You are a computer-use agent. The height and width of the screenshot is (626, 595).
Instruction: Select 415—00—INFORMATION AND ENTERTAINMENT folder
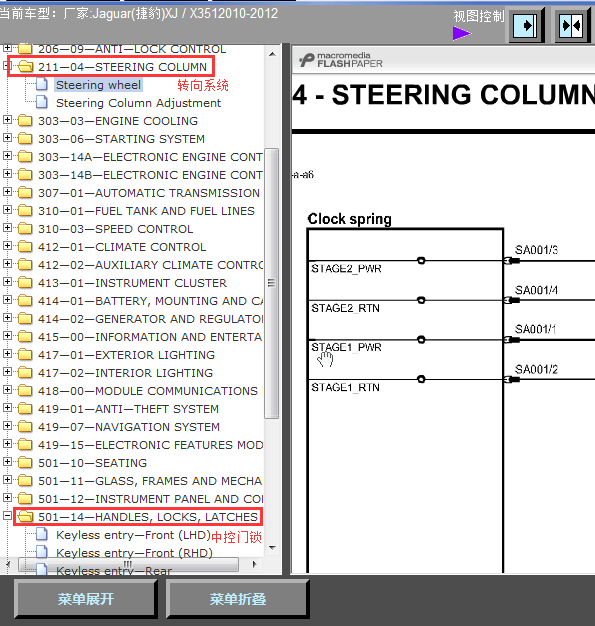coord(150,337)
